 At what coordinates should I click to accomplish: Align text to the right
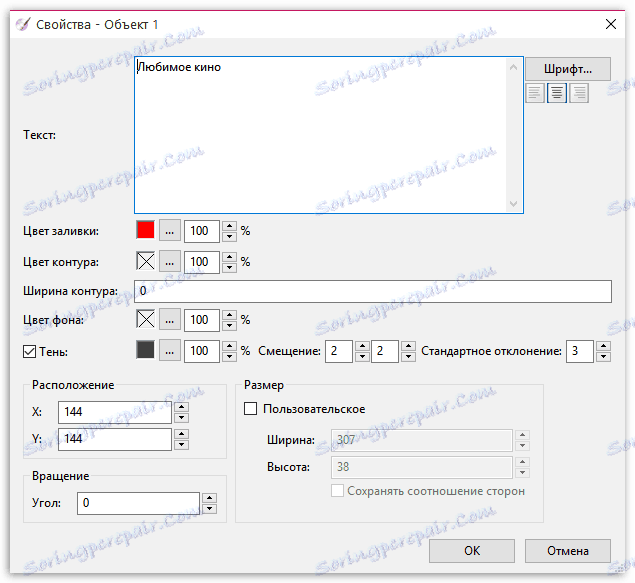[x=579, y=93]
